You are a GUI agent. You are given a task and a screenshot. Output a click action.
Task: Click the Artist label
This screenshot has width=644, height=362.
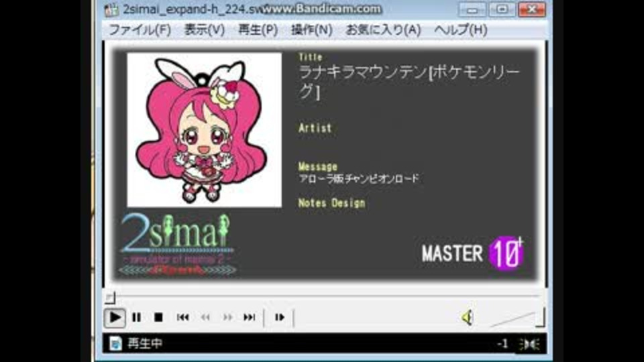pos(315,128)
